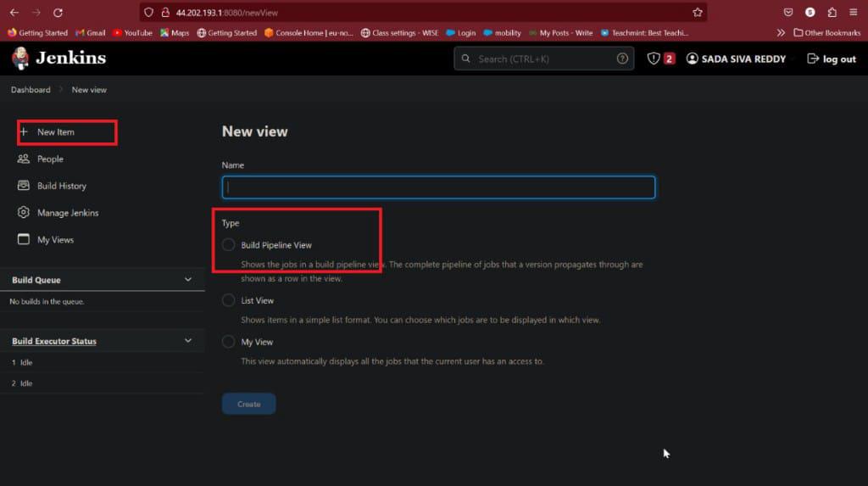Open Build History in the sidebar
This screenshot has width=868, height=486.
pos(61,186)
